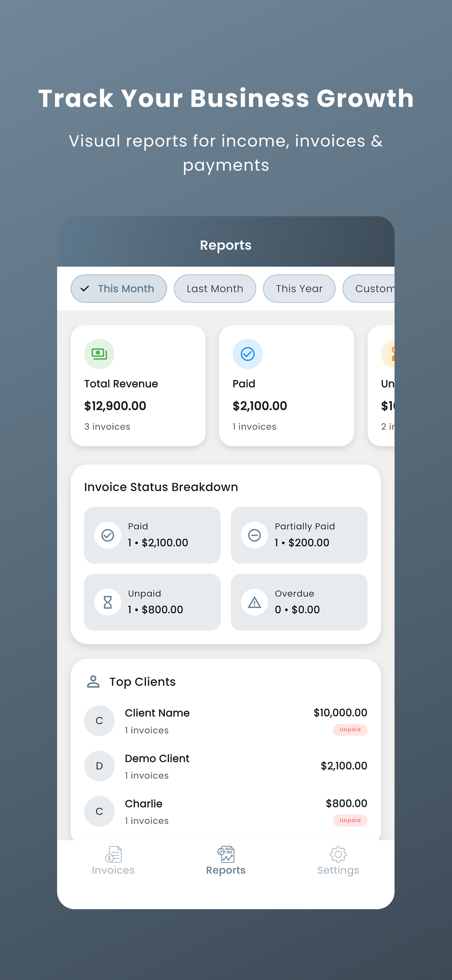
Task: Click the '1 • $200.00' partially paid value
Action: (x=302, y=543)
